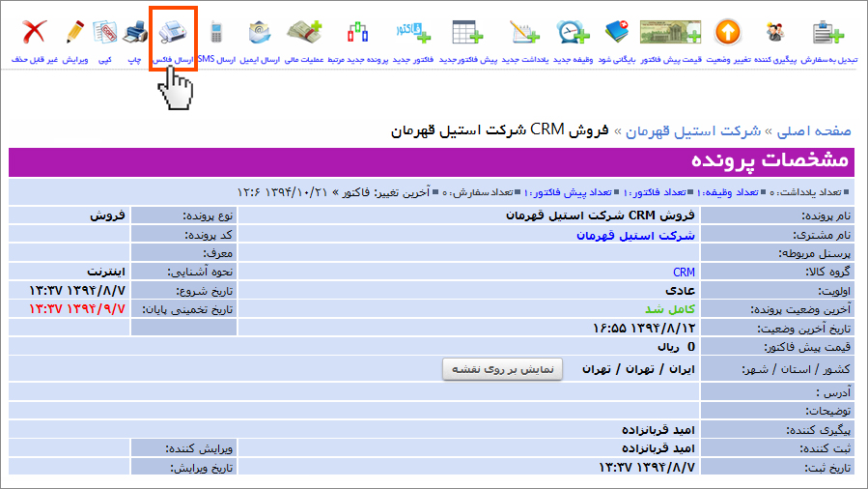Screen dimensions: 868x489
Task: Click the priority value عادی
Action: [x=681, y=291]
